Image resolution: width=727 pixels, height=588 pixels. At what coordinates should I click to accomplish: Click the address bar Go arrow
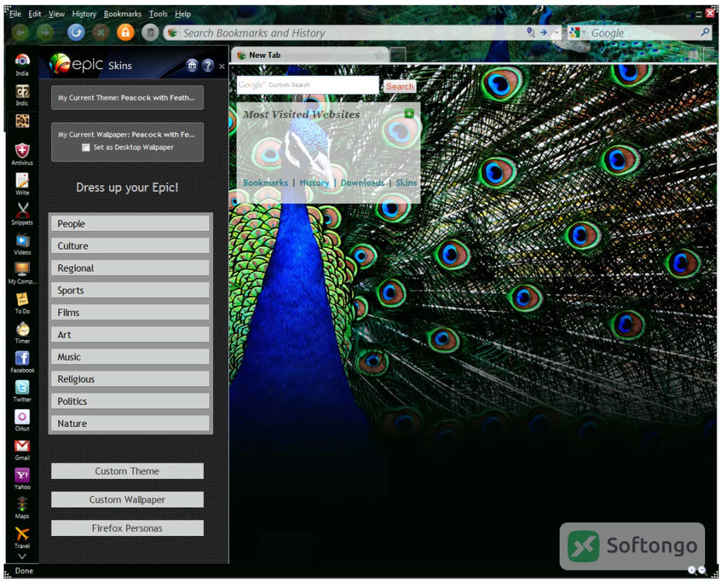pos(544,33)
